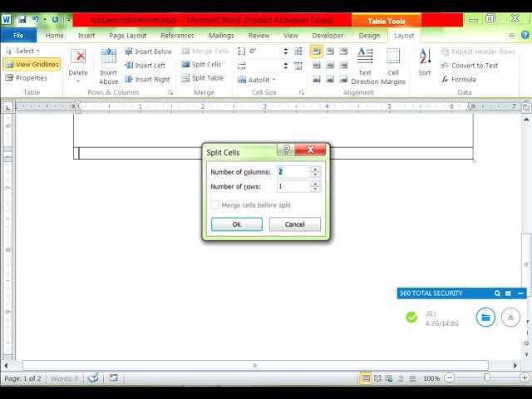
Task: Click Number of rows field
Action: pyautogui.click(x=293, y=186)
